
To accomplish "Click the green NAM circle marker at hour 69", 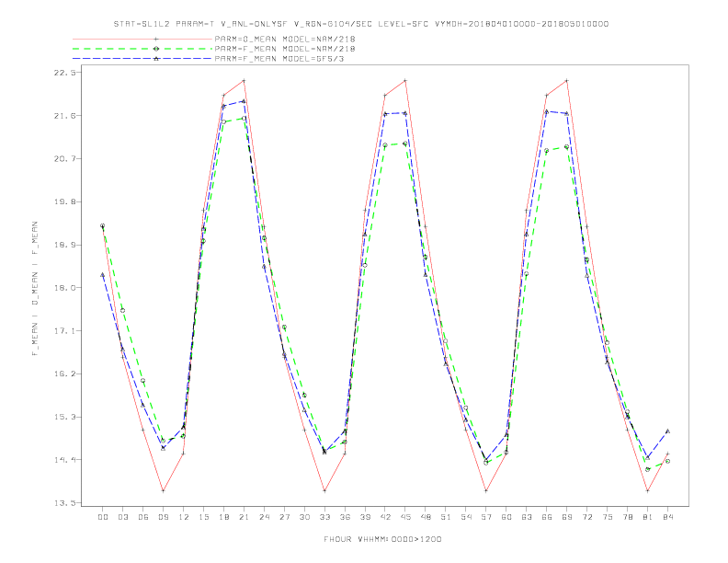I will coord(567,147).
